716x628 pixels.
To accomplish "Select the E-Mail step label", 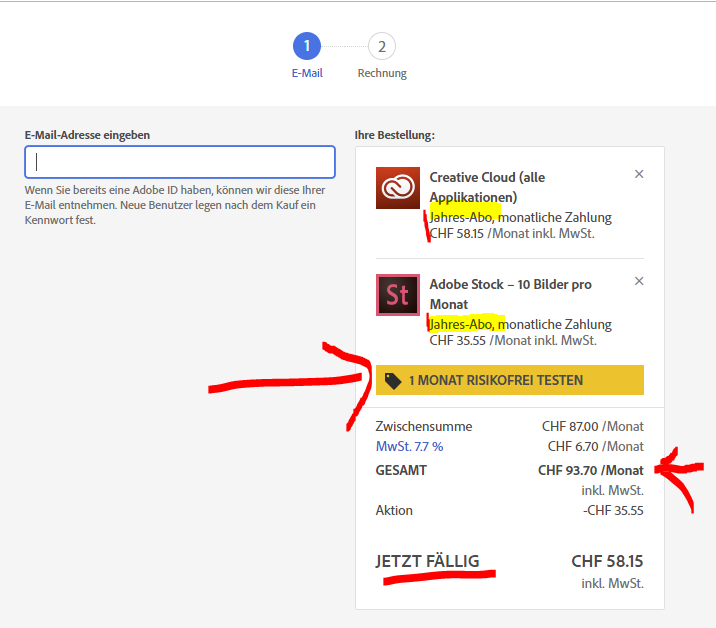I will pos(307,73).
